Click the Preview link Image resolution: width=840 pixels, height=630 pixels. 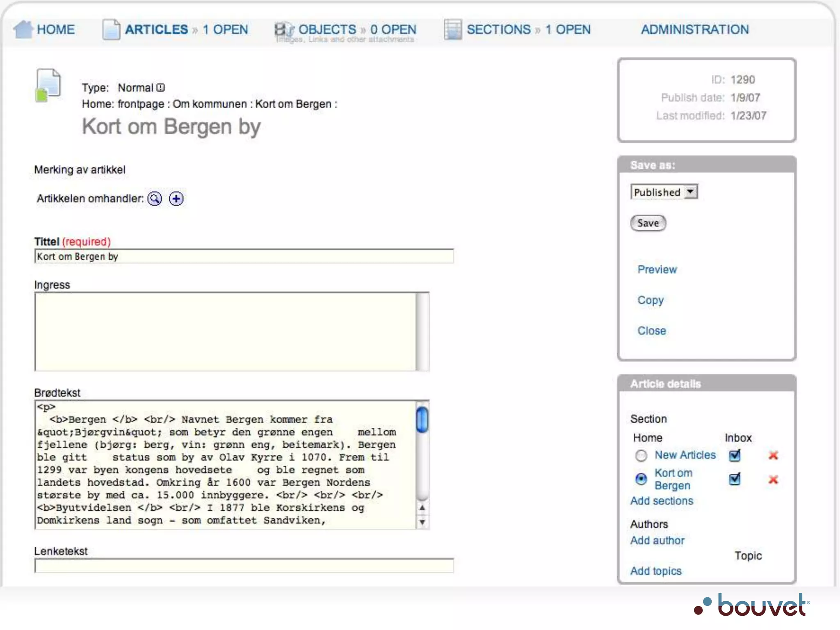point(657,269)
